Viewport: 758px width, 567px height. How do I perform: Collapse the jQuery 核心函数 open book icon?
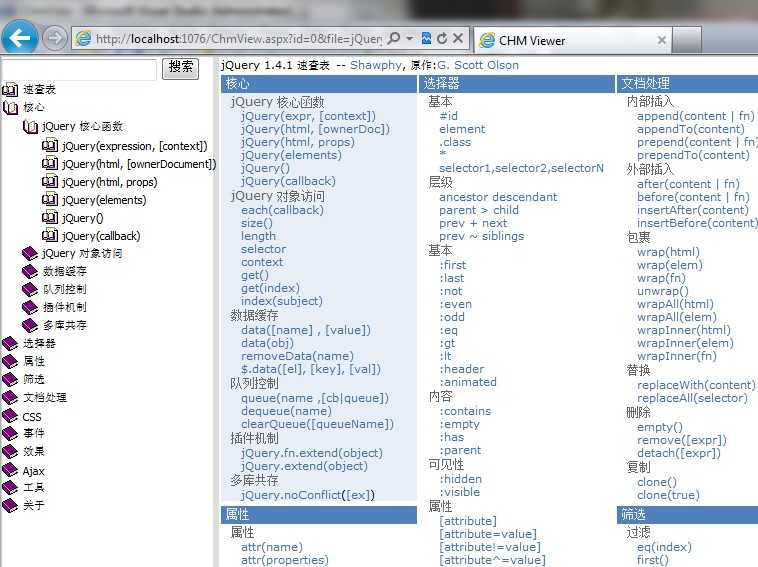point(30,127)
